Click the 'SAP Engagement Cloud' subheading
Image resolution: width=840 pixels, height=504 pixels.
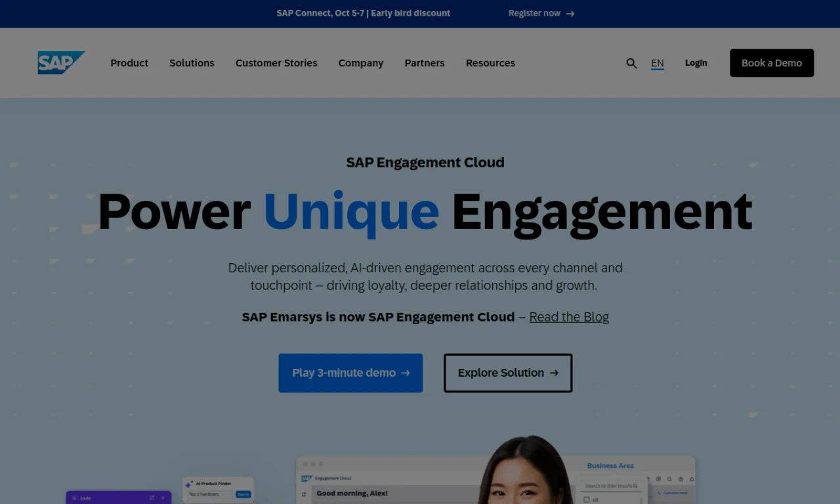(425, 162)
